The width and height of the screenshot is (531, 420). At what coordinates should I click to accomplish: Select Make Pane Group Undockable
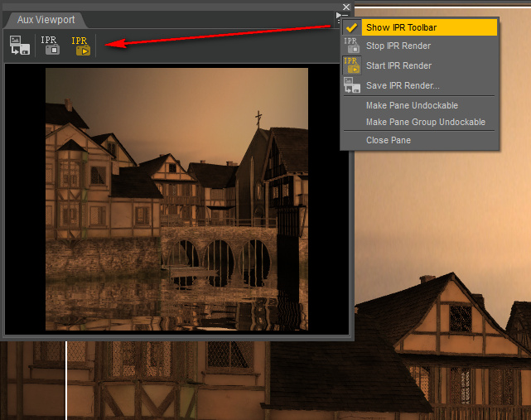click(x=425, y=122)
